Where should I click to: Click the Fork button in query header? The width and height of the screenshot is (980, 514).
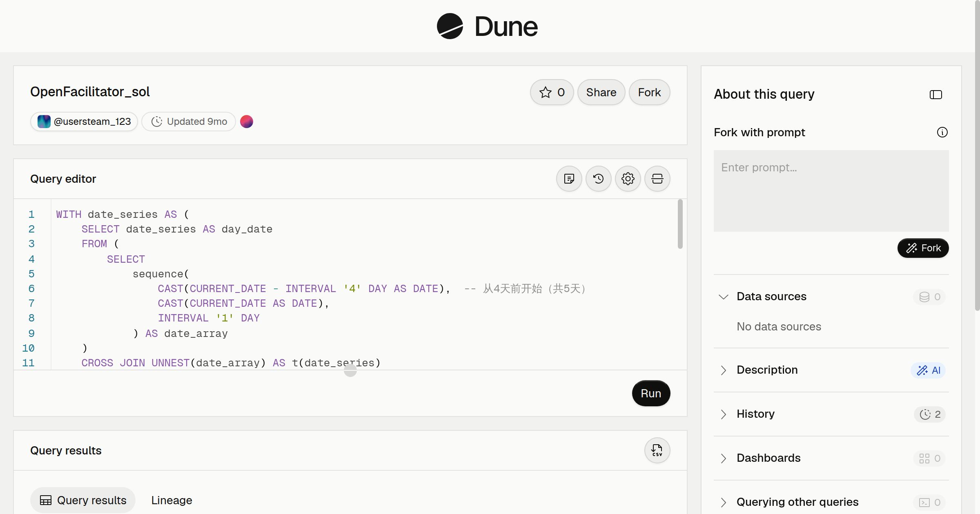point(649,92)
